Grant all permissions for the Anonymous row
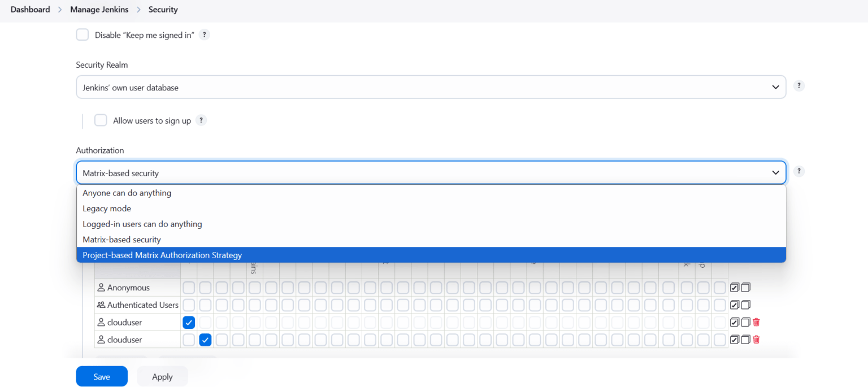Screen dimensions: 868x387 coord(734,287)
